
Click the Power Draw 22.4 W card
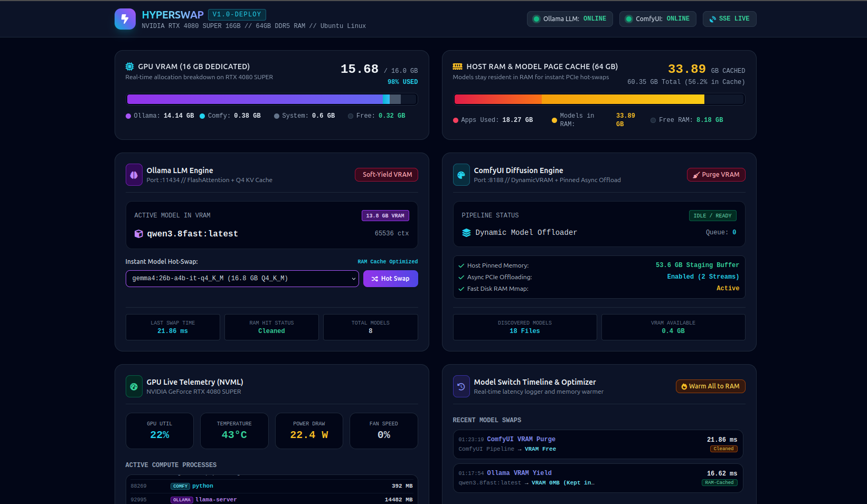(309, 431)
